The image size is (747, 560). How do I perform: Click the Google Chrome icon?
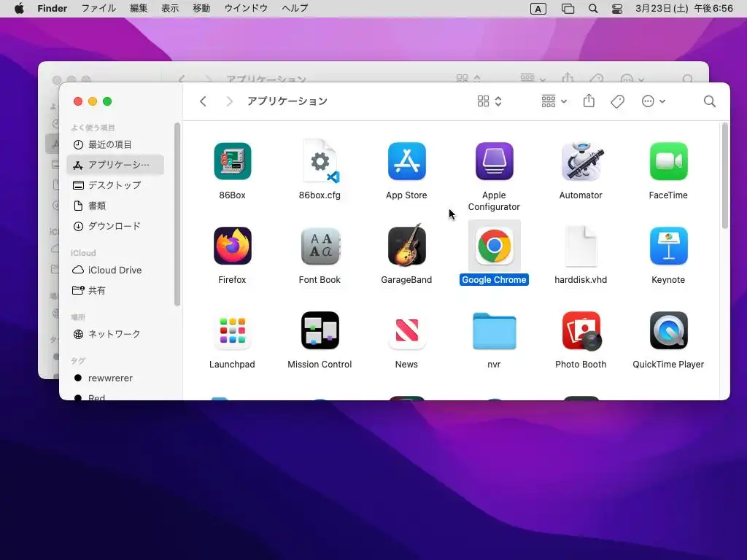pyautogui.click(x=494, y=246)
